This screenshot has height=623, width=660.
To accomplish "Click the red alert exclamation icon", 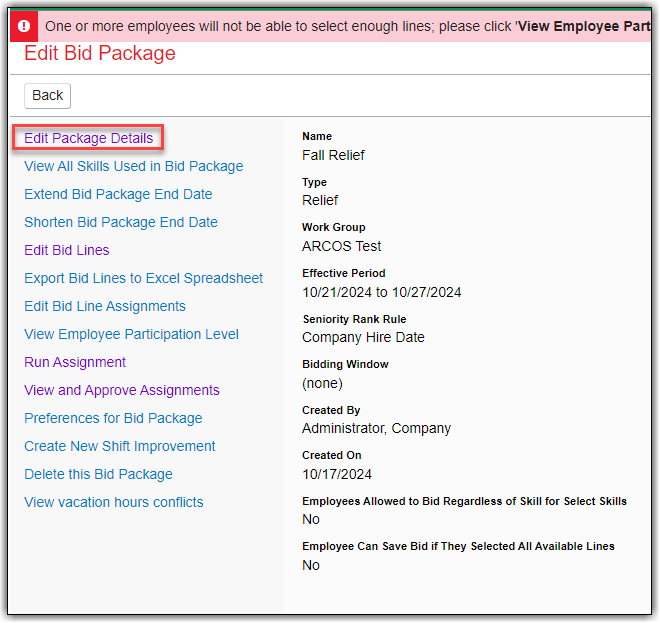I will [25, 26].
